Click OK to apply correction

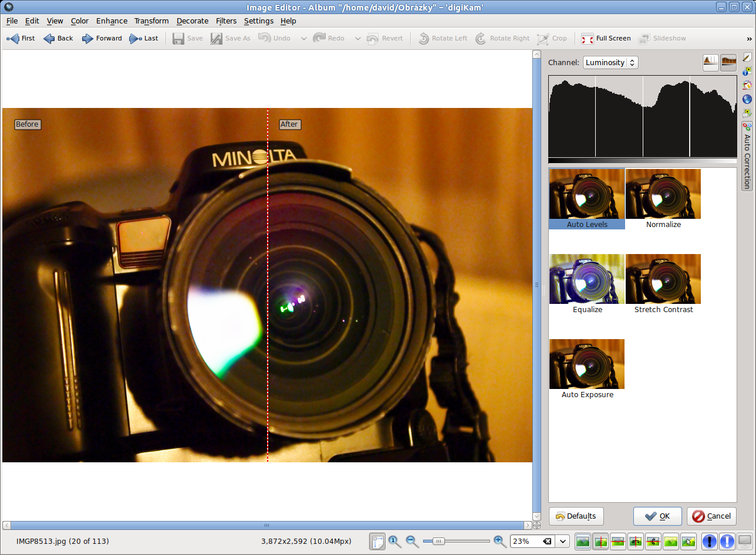point(657,516)
